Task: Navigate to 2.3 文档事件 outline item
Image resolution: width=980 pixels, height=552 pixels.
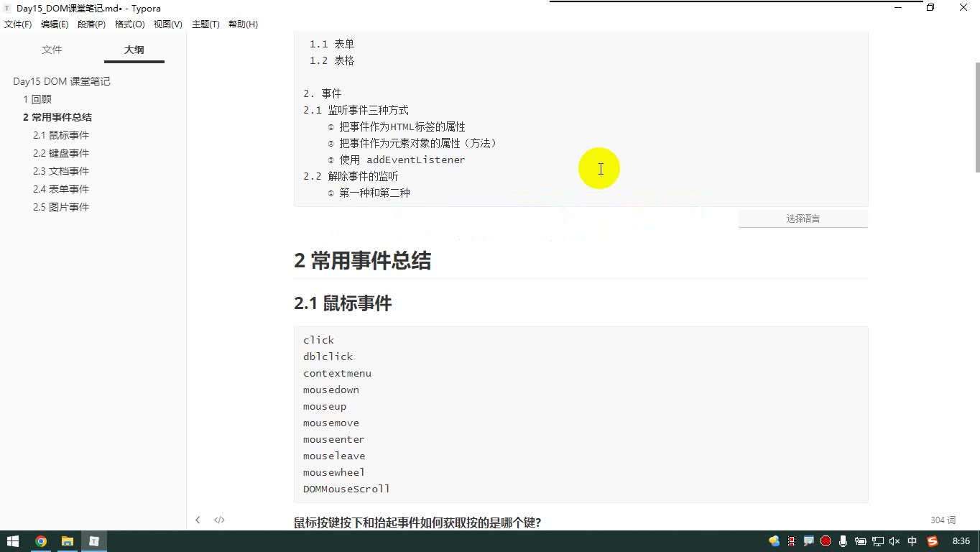Action: coord(61,171)
